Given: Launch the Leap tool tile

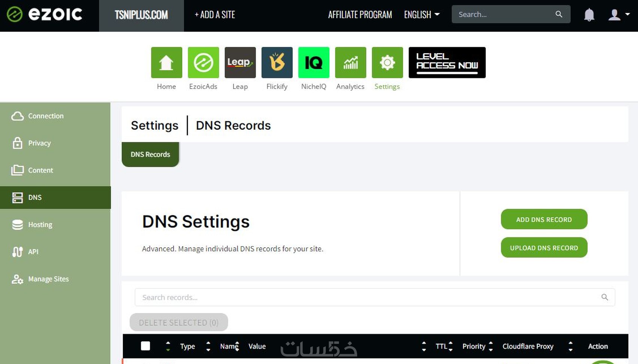Looking at the screenshot, I should 240,62.
